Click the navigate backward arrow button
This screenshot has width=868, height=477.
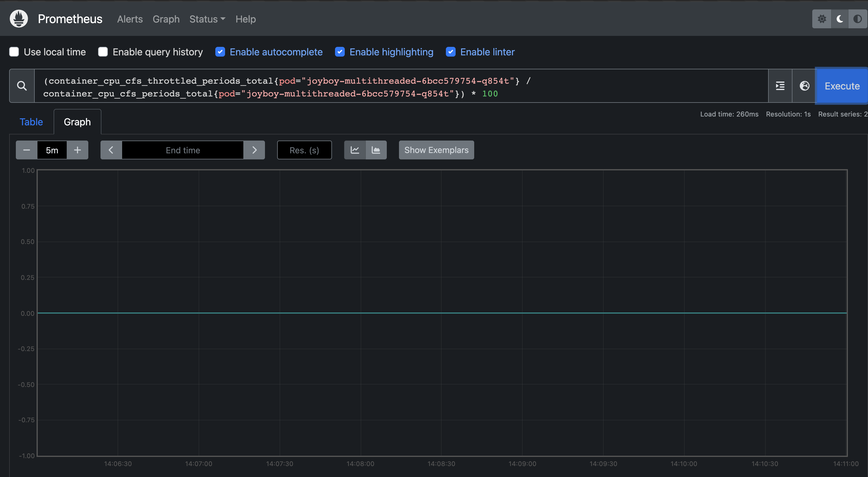coord(111,150)
